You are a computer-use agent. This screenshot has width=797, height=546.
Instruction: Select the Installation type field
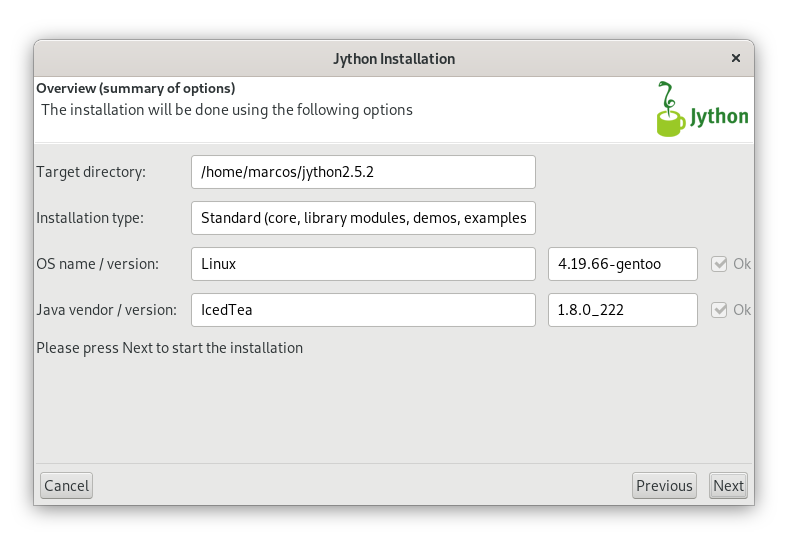(363, 218)
